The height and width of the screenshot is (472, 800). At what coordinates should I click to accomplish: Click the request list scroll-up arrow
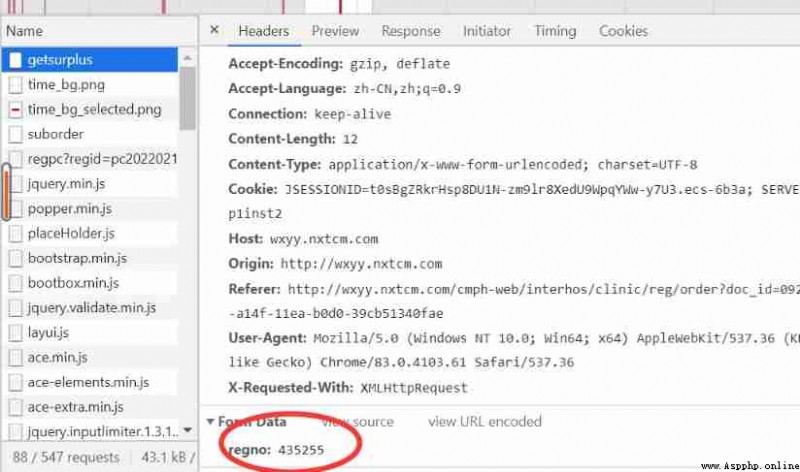(187, 58)
